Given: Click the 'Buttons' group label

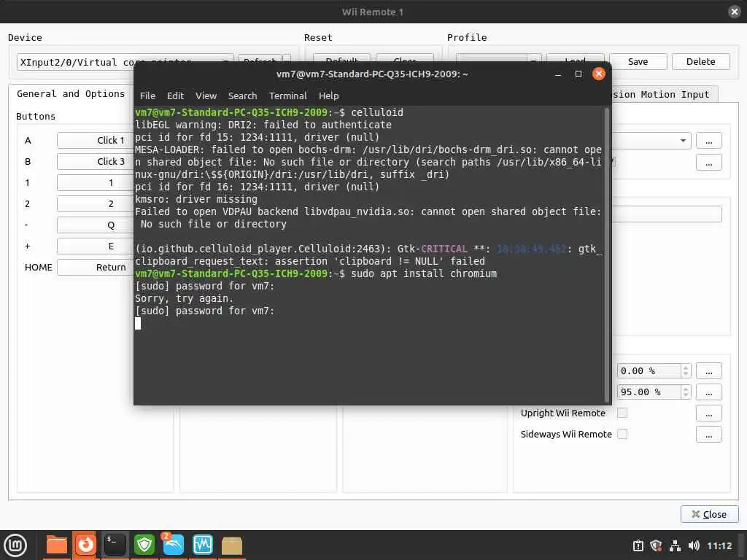Looking at the screenshot, I should click(x=36, y=116).
